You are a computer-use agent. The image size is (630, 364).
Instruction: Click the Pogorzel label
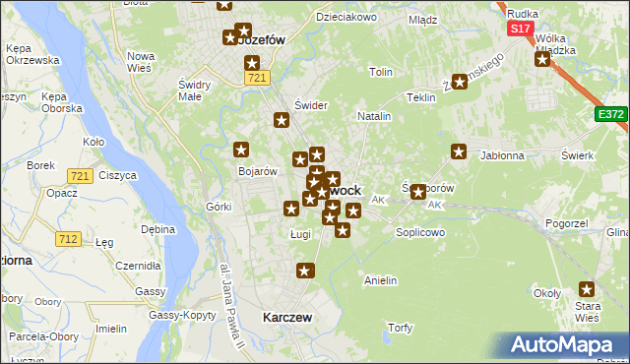(567, 223)
